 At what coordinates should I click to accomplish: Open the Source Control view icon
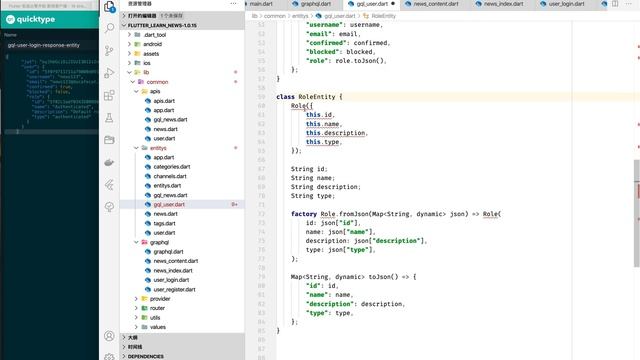click(109, 51)
